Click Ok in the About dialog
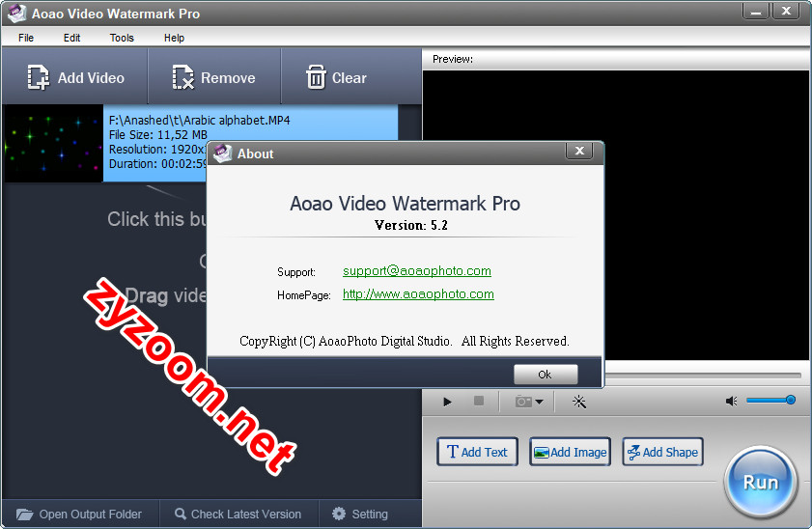This screenshot has width=812, height=529. click(546, 375)
